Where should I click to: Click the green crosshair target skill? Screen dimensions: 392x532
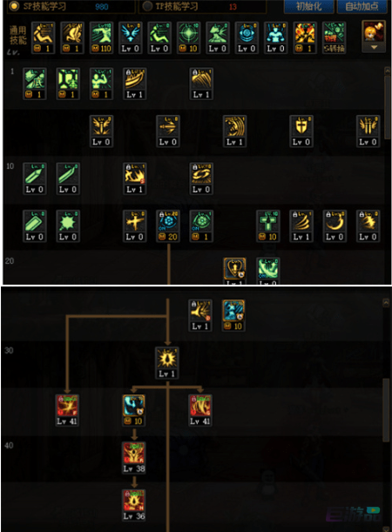189,37
